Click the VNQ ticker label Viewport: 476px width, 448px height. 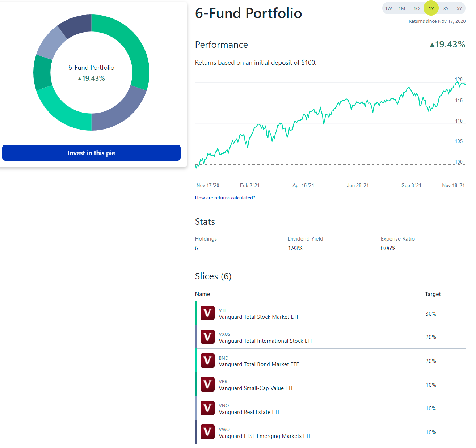[x=224, y=405]
